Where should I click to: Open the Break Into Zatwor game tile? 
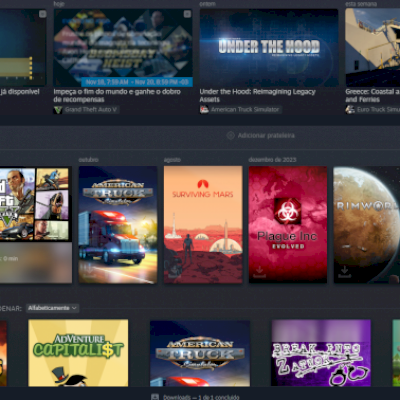click(321, 353)
